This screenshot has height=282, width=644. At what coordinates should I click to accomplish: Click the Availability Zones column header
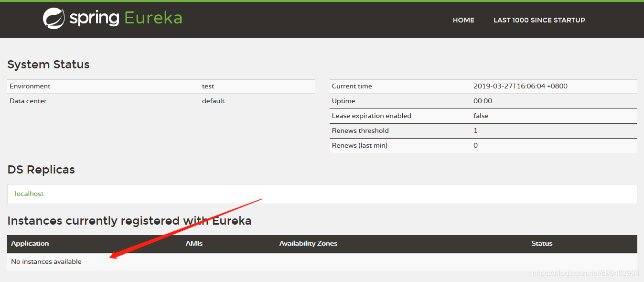coord(308,243)
